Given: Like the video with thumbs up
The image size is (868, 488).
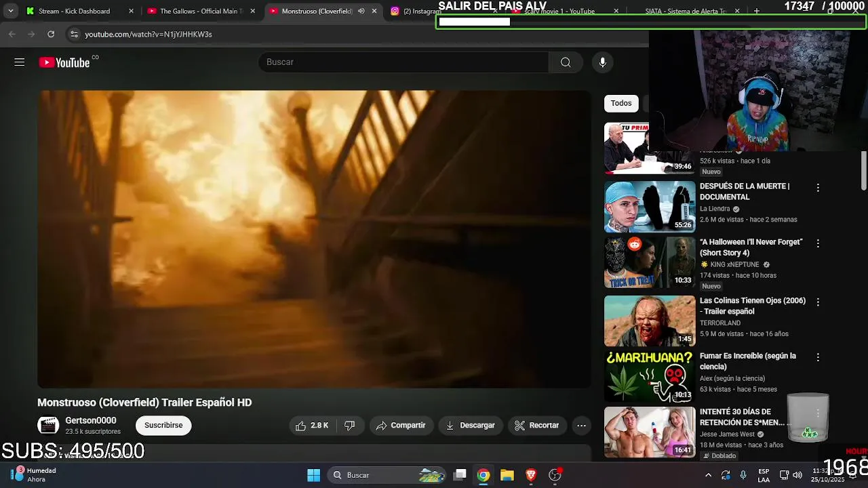Looking at the screenshot, I should (312, 426).
